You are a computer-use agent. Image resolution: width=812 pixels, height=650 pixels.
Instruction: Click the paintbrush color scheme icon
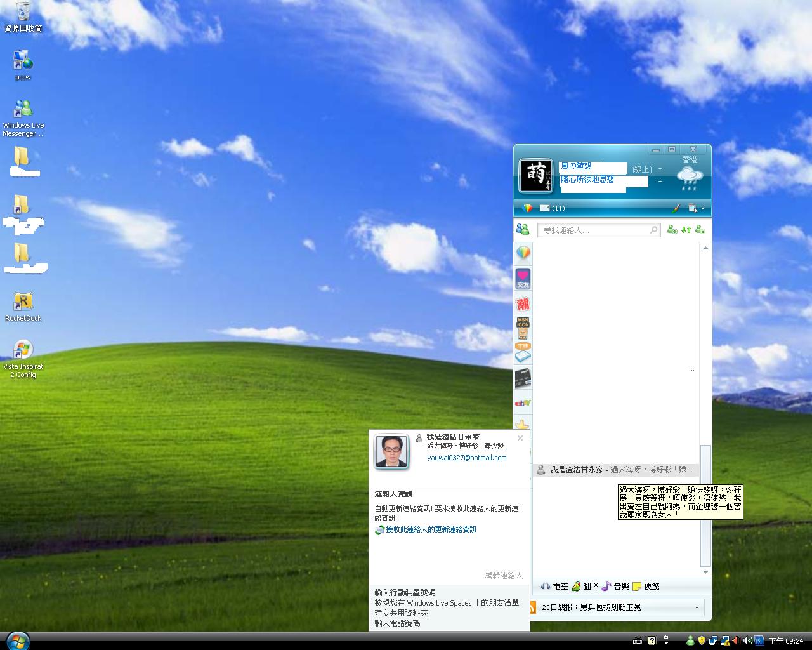(676, 208)
